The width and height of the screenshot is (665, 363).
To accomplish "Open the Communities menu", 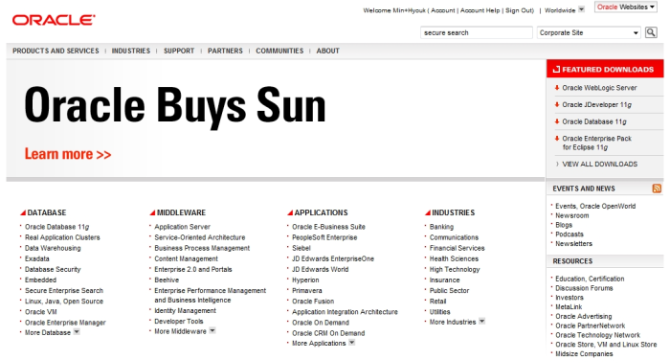I will coord(279,51).
